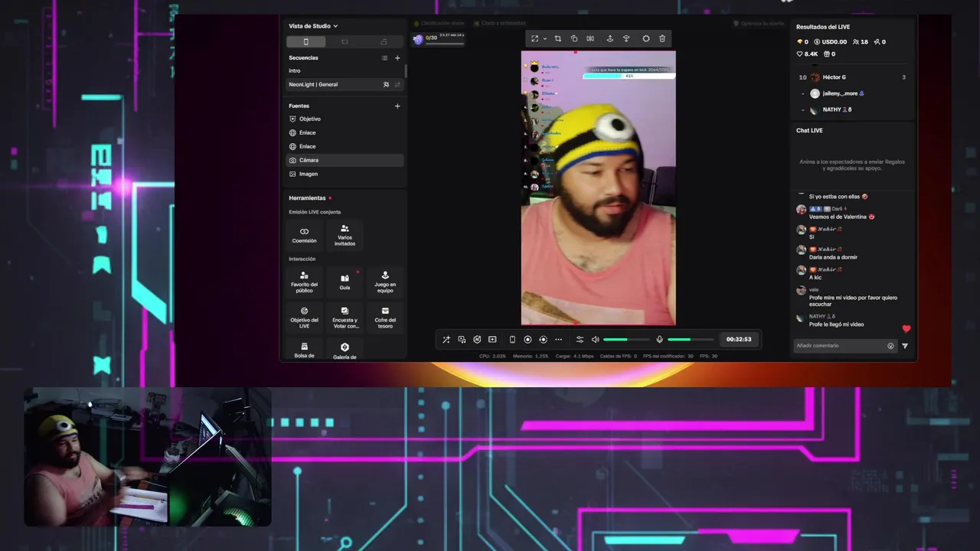980x551 pixels.
Task: Click the phone preview icon
Action: click(512, 339)
